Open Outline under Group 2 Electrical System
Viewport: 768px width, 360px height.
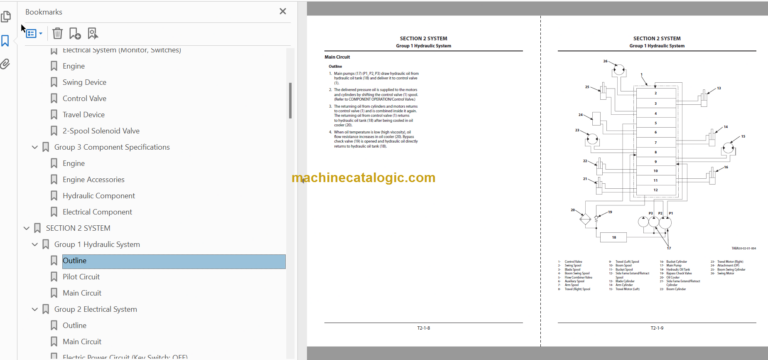(74, 325)
